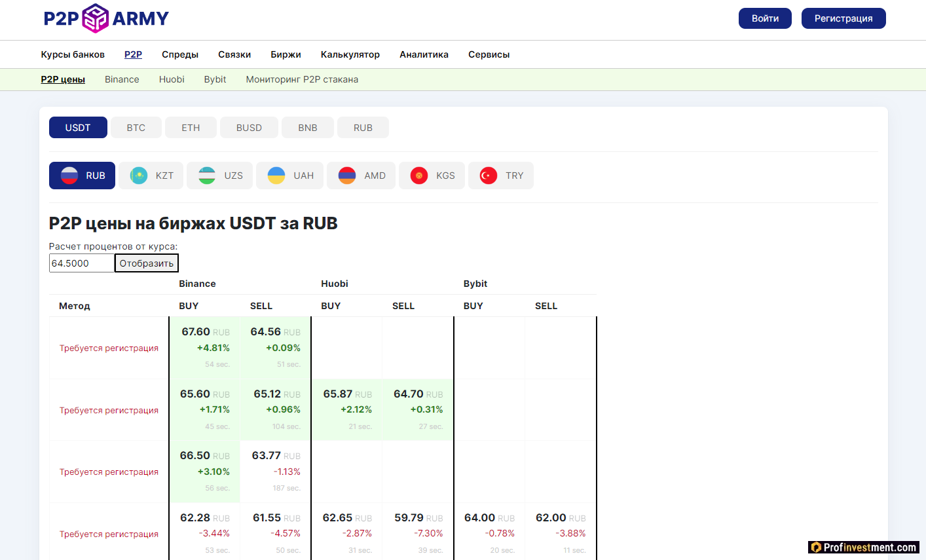Click the Binance SELL price 63.77
926x560 pixels.
coord(267,456)
